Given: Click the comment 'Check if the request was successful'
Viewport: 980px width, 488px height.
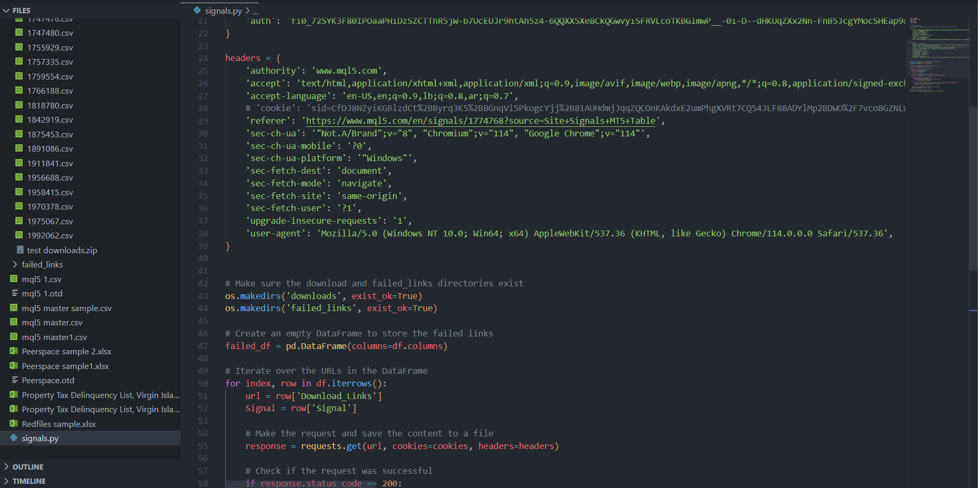Looking at the screenshot, I should [x=339, y=471].
